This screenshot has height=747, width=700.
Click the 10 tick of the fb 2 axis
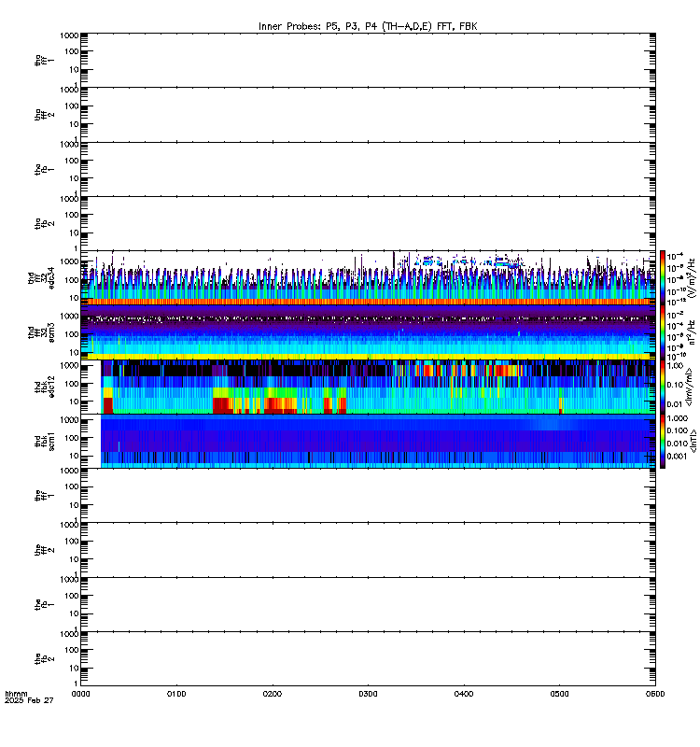click(74, 669)
